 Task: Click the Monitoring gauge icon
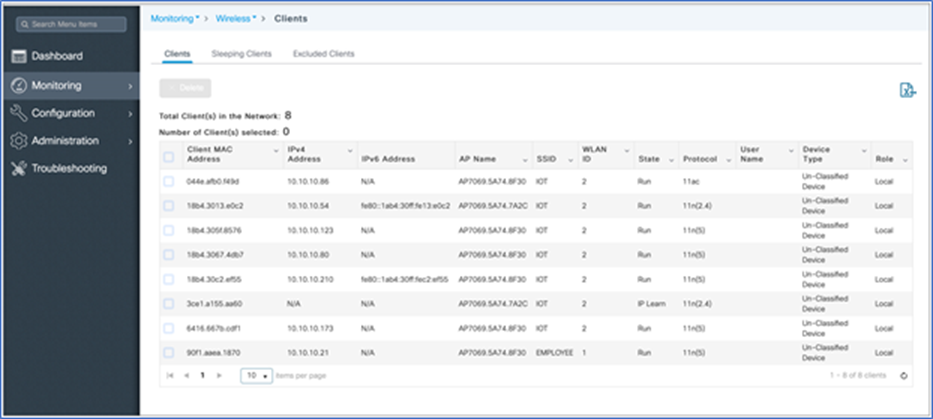point(19,85)
